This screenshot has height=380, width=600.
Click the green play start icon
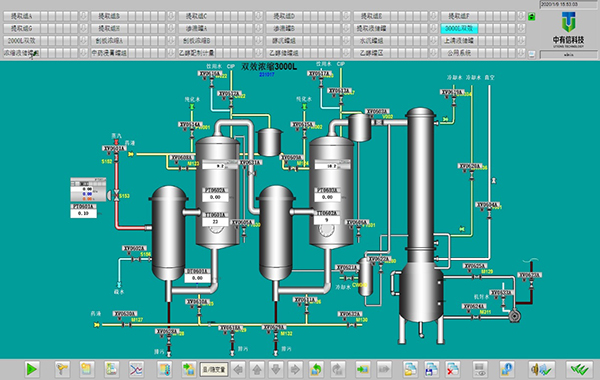[x=31, y=369]
